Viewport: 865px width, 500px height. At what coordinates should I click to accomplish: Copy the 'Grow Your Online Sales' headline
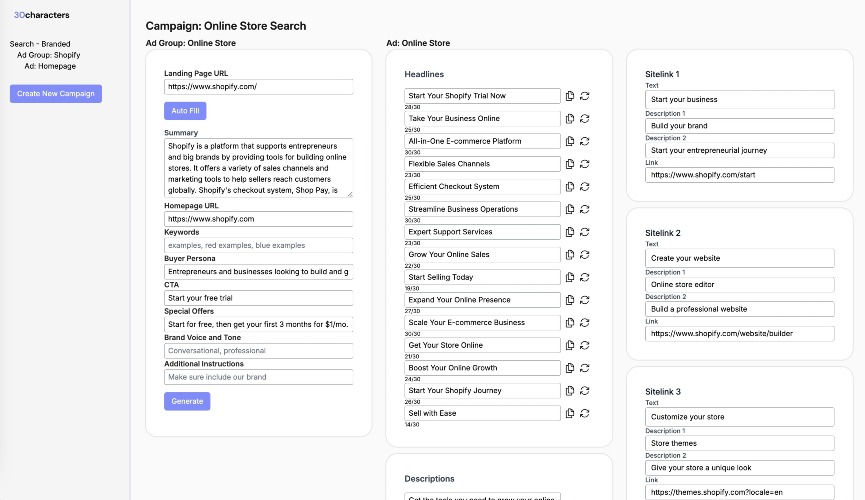[570, 254]
